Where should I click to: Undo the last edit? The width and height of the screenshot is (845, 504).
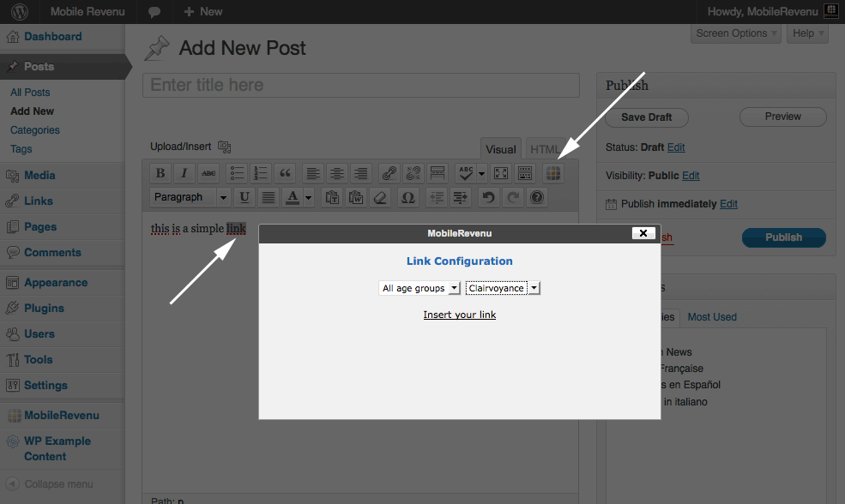(489, 198)
